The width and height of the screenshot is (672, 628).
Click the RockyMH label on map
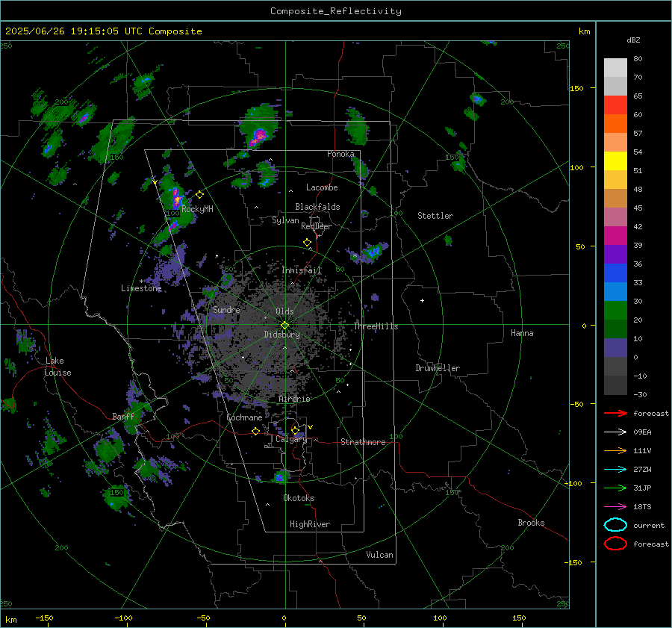pos(197,209)
